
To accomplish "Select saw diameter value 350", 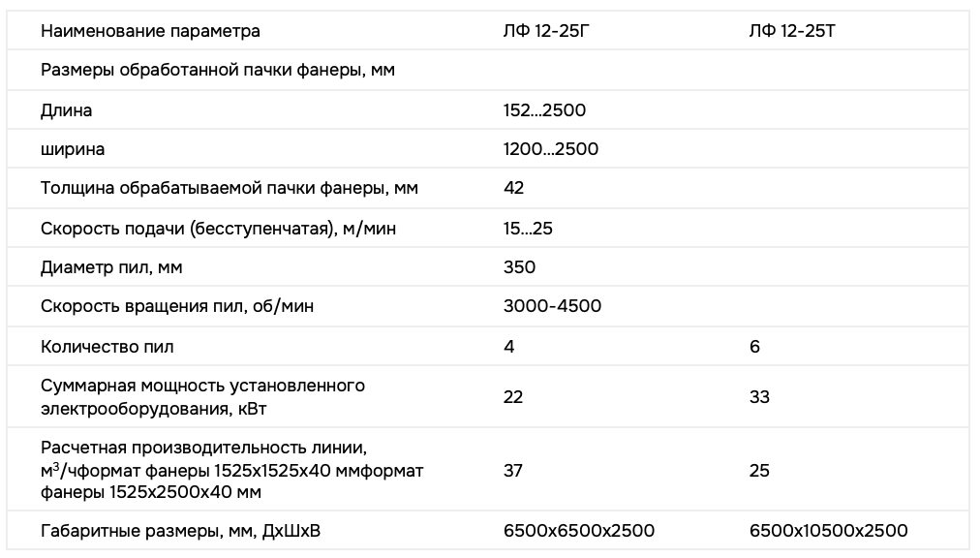I will [519, 267].
